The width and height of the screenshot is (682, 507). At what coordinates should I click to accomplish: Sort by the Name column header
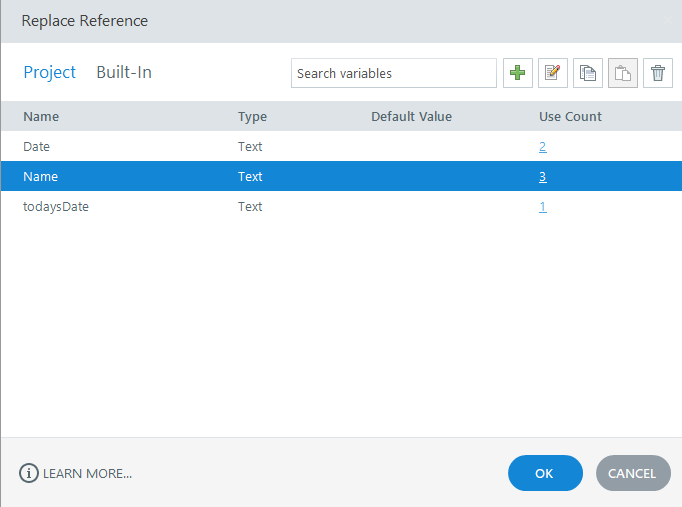click(x=41, y=117)
